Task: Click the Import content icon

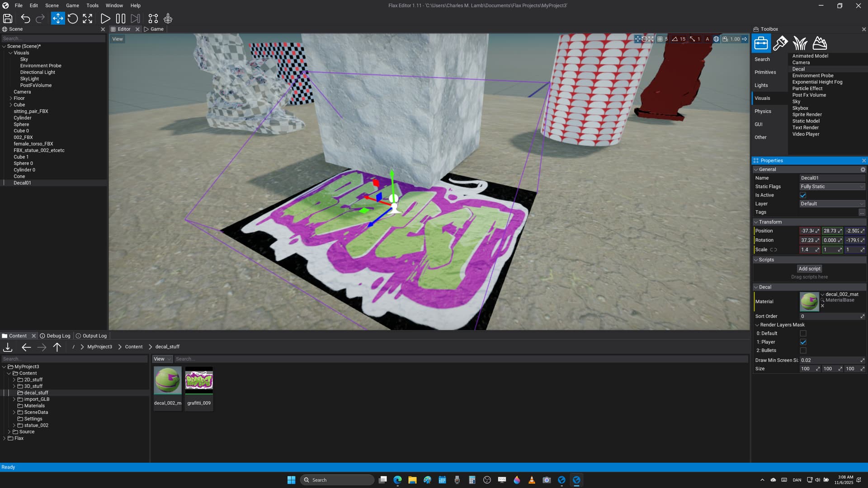Action: [8, 347]
